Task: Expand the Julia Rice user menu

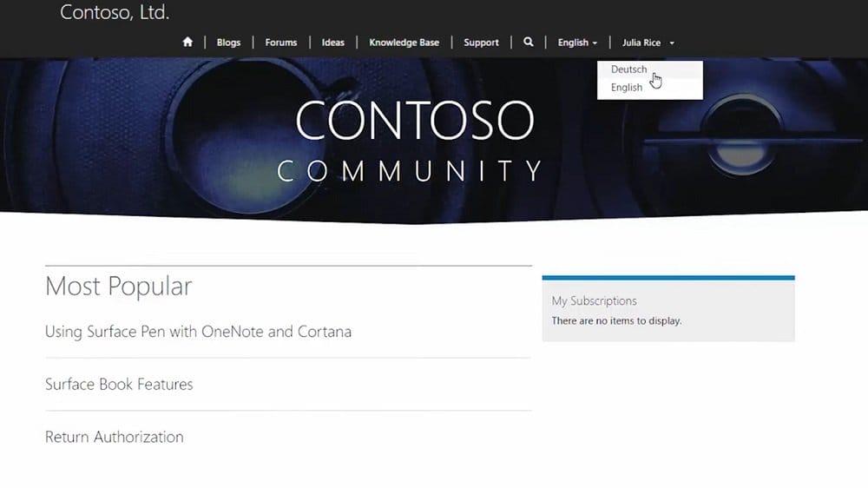Action: pos(648,43)
